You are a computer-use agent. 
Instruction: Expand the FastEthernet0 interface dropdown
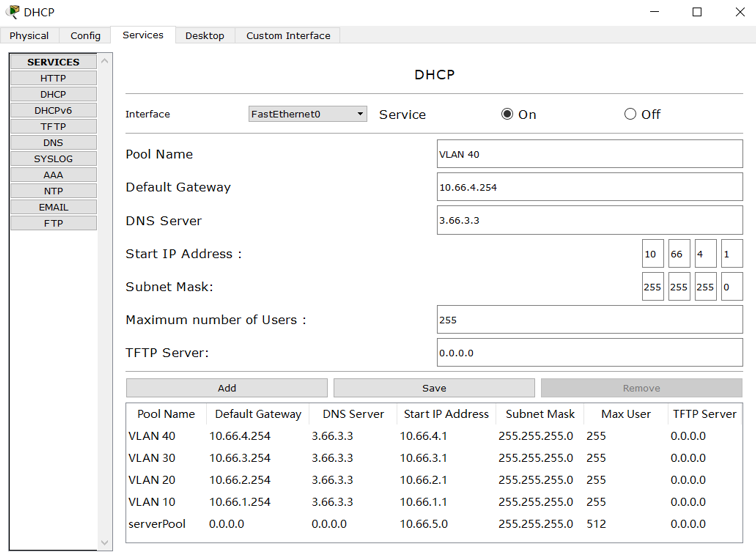pos(308,114)
